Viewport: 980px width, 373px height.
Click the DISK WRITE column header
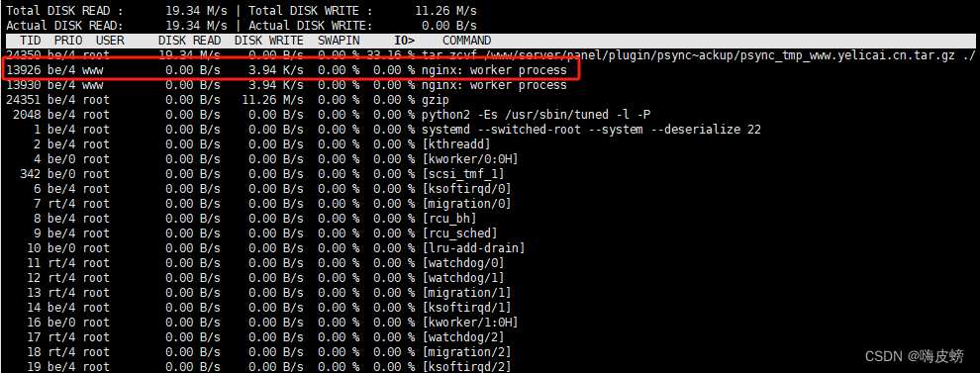(268, 41)
